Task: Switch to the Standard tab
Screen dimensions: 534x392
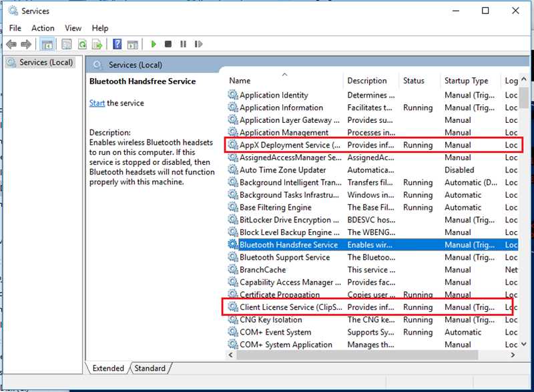Action: (150, 368)
